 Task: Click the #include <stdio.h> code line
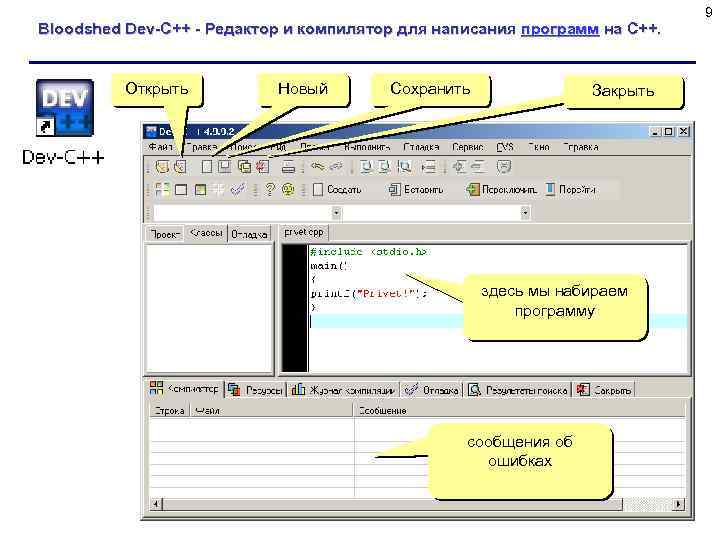[369, 252]
